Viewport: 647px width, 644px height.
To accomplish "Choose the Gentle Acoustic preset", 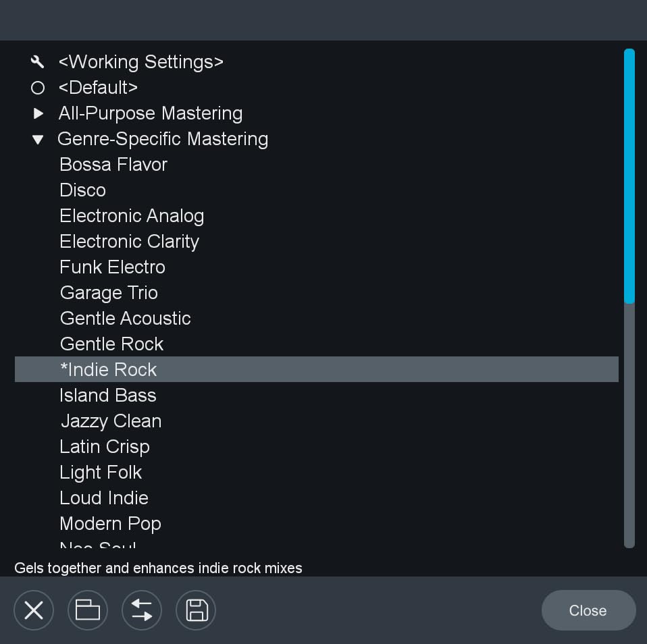I will (126, 319).
